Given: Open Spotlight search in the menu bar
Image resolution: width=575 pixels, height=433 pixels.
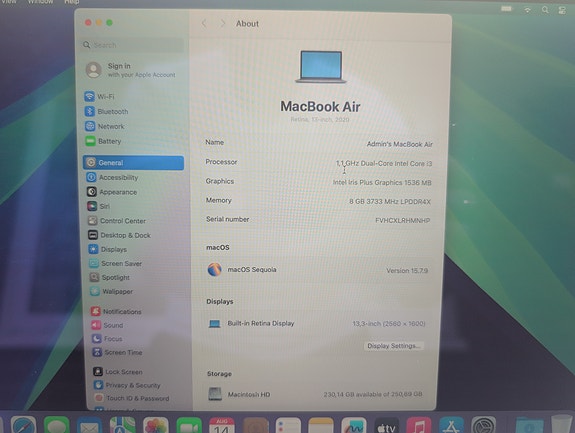Looking at the screenshot, I should pos(545,10).
